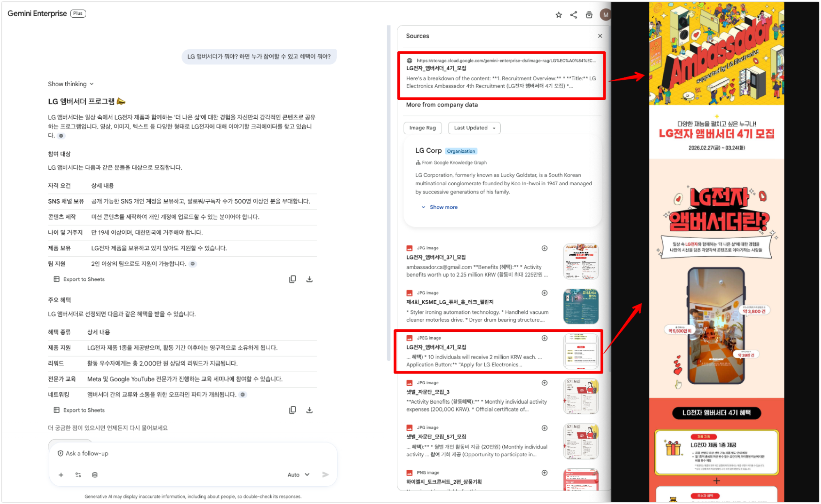Export the 혜택 종류 table to Sheets
821x504 pixels.
[79, 411]
